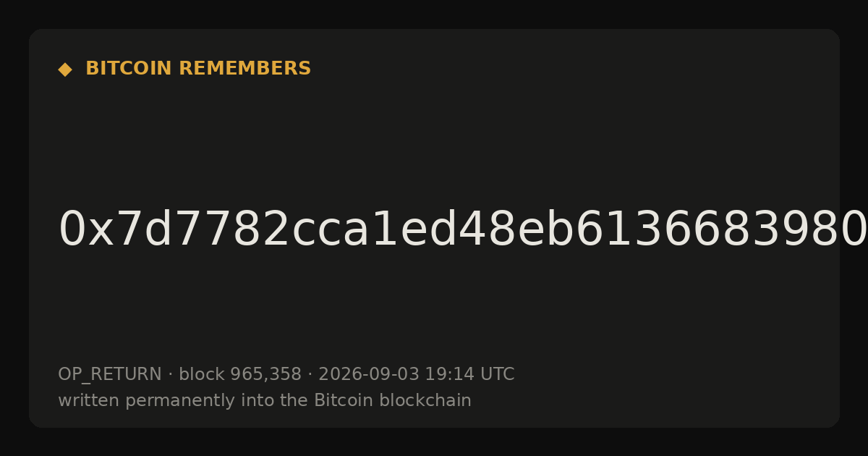Select the word BITCOIN in the header

[129, 69]
